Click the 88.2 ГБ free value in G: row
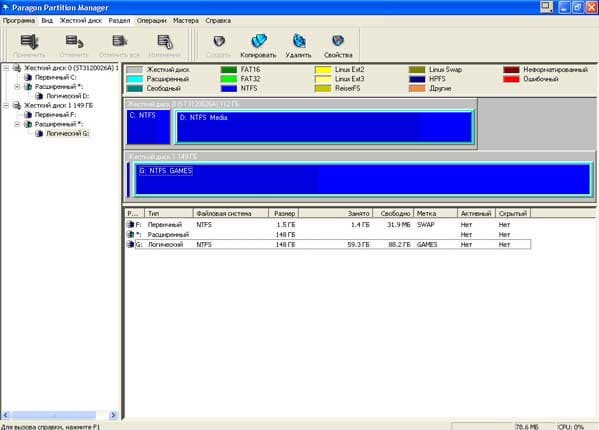 point(399,244)
